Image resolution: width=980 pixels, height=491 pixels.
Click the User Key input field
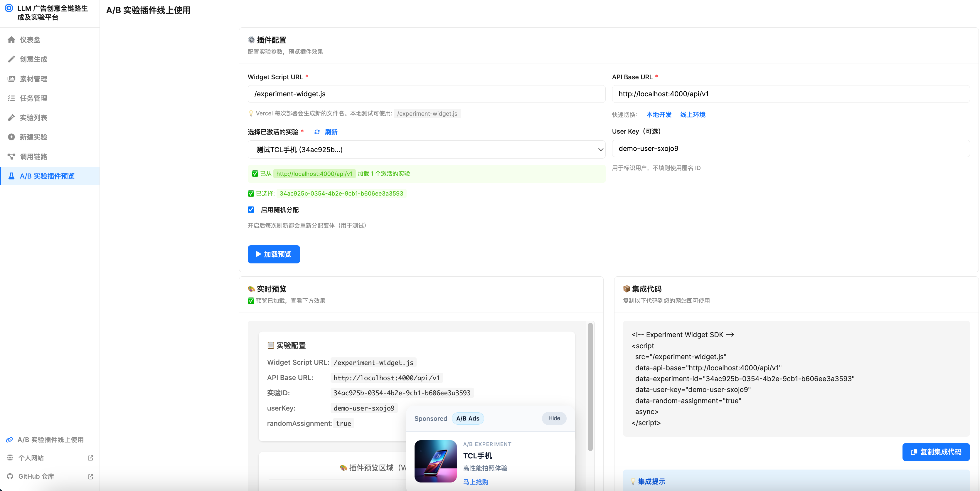pos(791,148)
